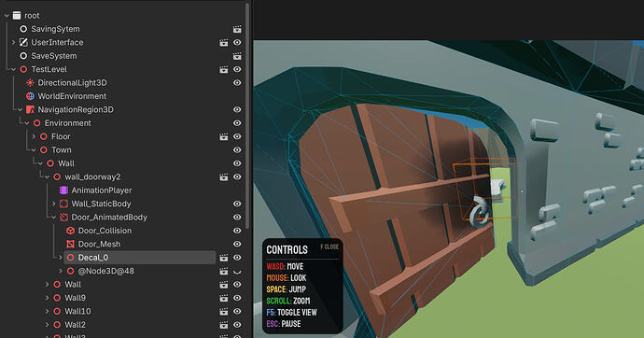Expand the UserInterface node
The width and height of the screenshot is (644, 338).
pos(13,42)
